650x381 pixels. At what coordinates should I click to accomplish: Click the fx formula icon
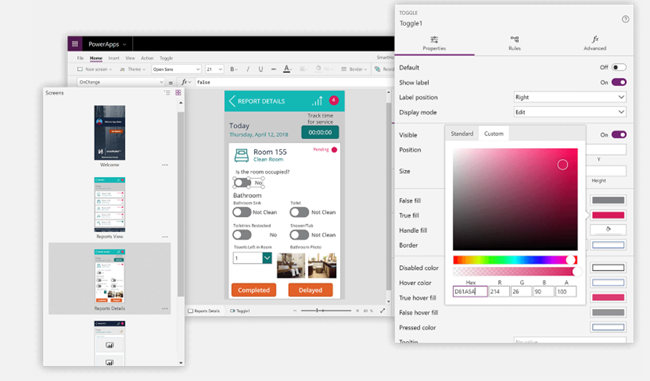[x=185, y=82]
